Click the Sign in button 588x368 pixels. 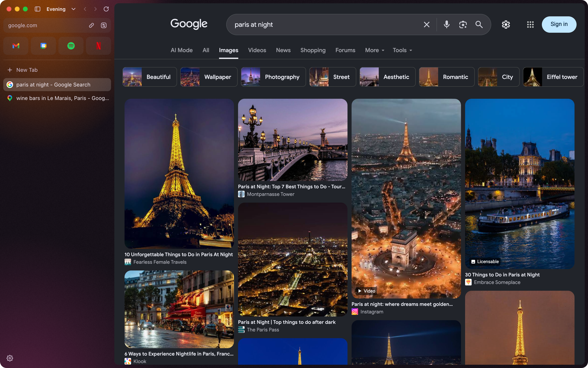coord(559,24)
